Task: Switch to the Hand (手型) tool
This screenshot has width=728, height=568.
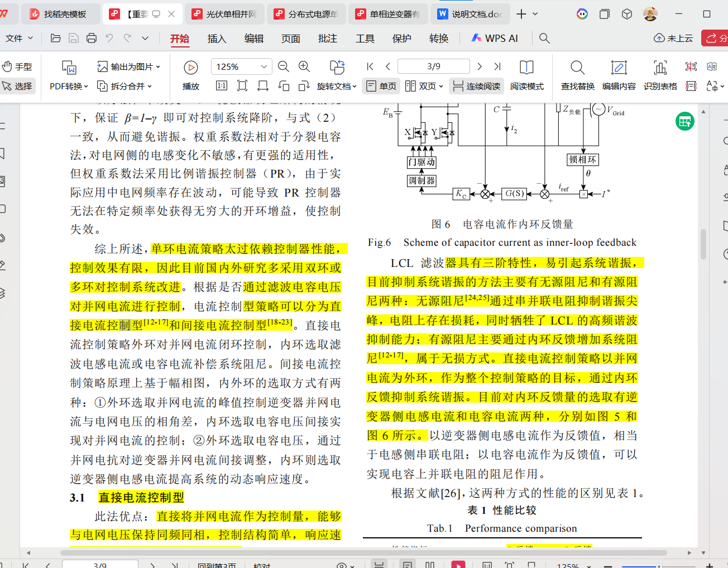Action: (17, 66)
